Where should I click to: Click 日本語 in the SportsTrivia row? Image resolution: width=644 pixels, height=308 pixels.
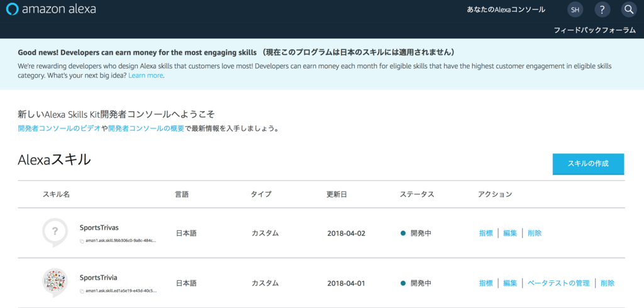click(186, 283)
